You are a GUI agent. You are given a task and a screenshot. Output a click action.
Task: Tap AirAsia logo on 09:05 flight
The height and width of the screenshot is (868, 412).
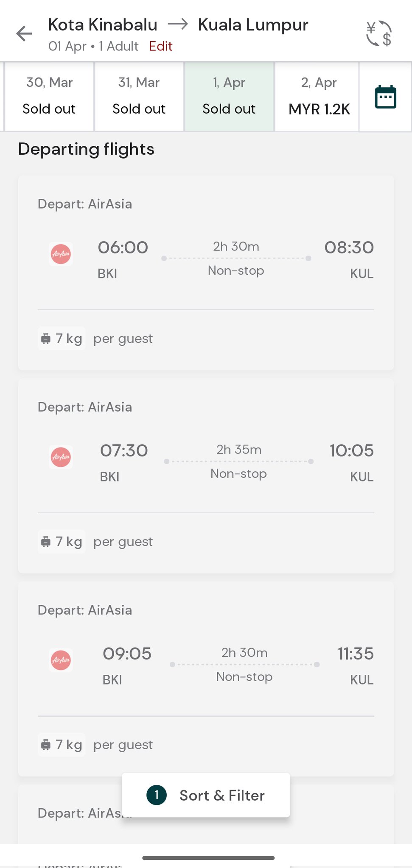coord(61,660)
